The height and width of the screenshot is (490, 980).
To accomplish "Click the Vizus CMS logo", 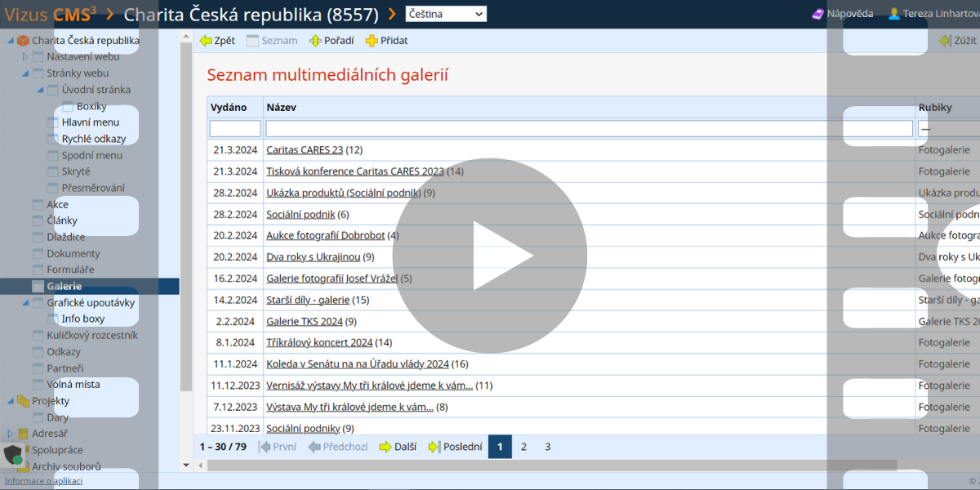I will pyautogui.click(x=51, y=14).
